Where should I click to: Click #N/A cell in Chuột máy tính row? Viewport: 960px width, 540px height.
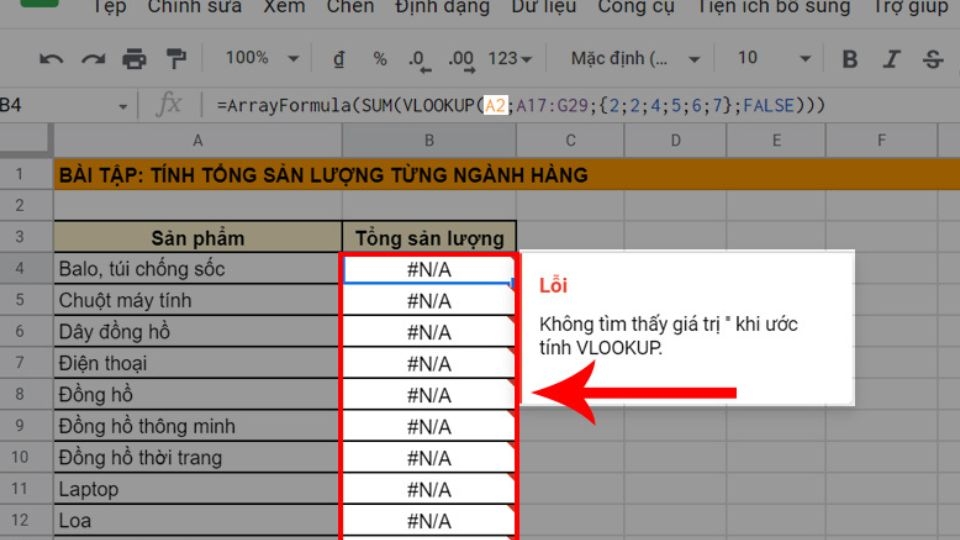(x=429, y=301)
